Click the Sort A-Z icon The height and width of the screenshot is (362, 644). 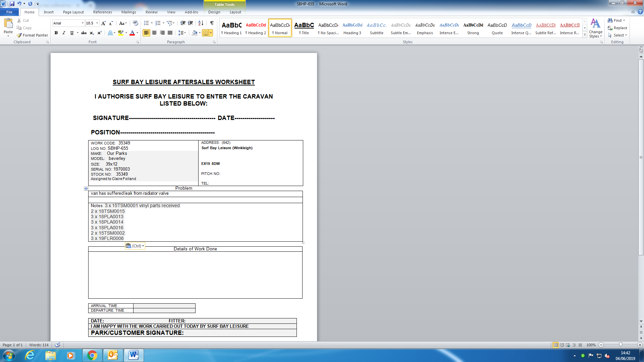click(201, 23)
